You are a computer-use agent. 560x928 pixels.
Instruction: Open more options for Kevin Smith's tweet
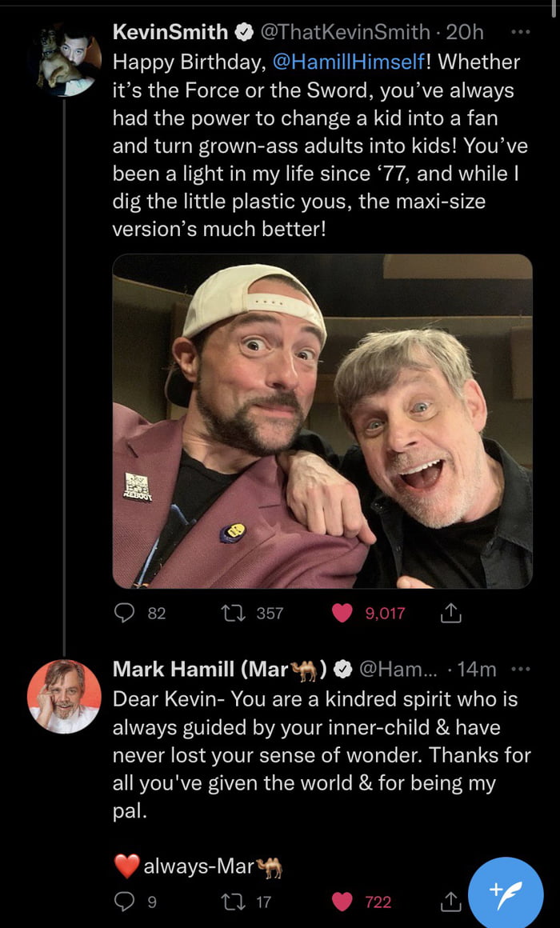pyautogui.click(x=520, y=32)
